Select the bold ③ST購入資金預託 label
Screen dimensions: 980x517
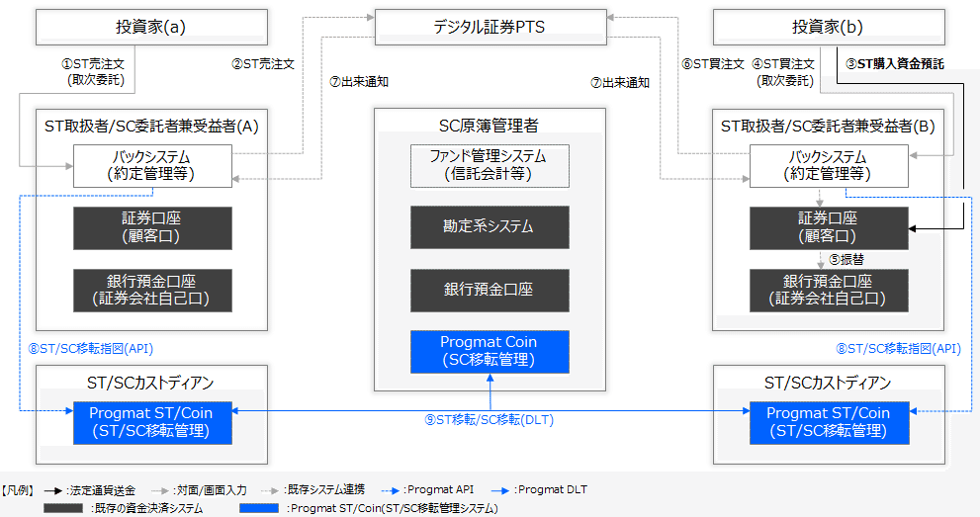[894, 63]
